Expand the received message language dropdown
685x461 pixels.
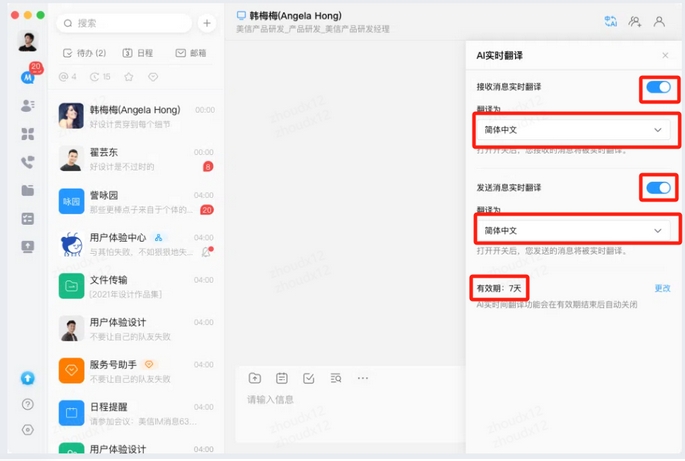tap(574, 130)
